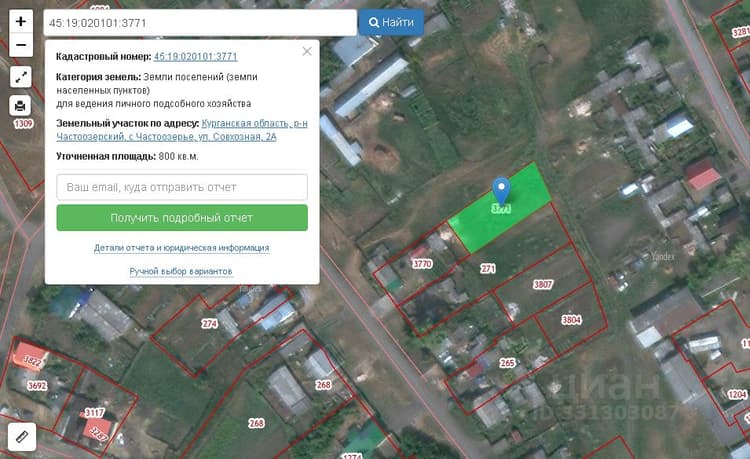
Task: Click the email input for the report
Action: coord(182,187)
